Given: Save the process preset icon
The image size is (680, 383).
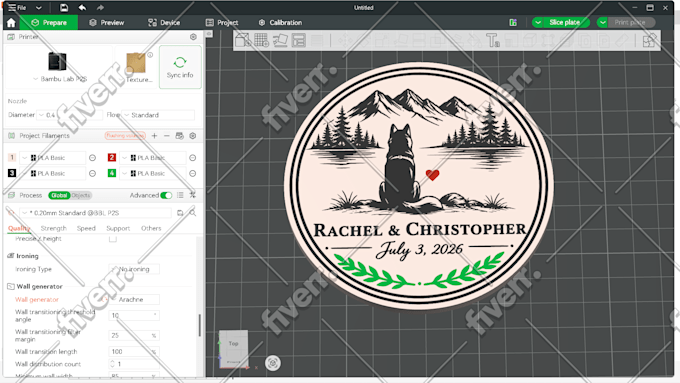Looking at the screenshot, I should point(180,213).
